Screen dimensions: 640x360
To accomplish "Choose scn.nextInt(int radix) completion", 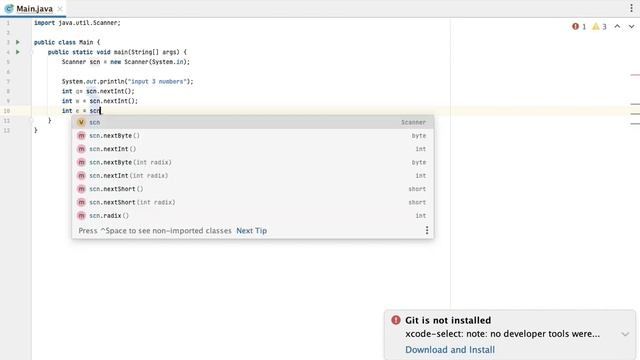I will click(253, 176).
